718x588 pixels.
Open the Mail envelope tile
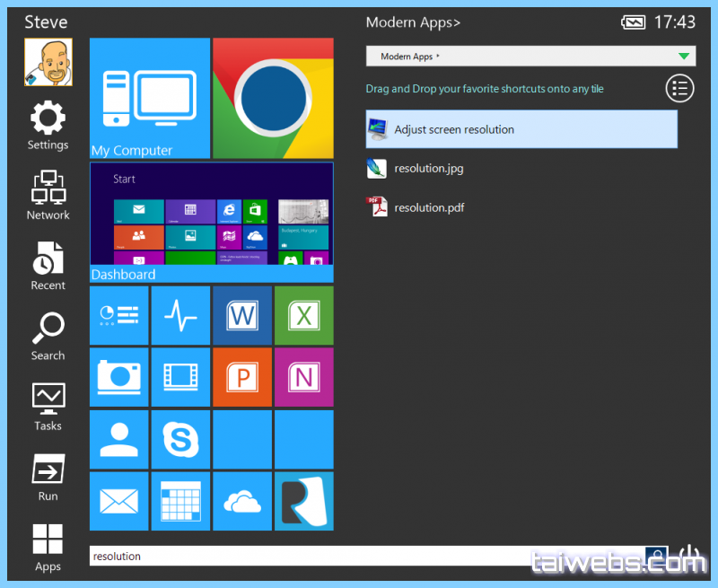(x=119, y=501)
